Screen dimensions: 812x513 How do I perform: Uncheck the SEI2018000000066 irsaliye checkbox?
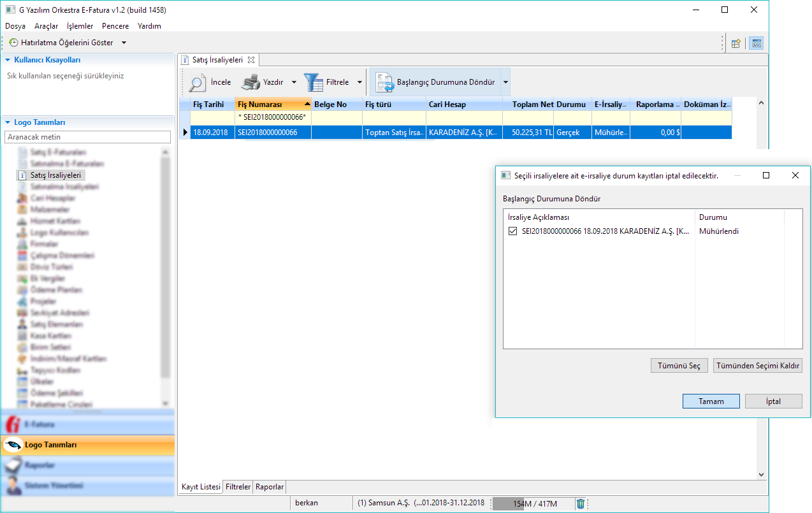click(513, 231)
